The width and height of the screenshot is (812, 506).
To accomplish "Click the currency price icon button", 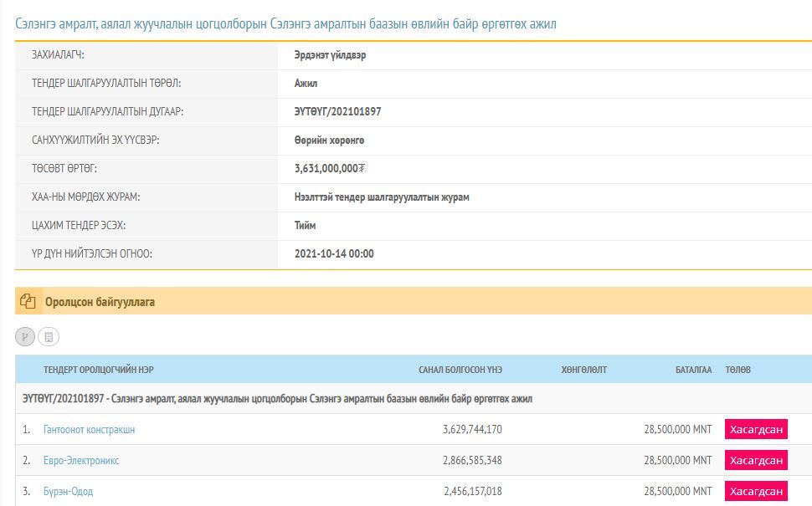I will pyautogui.click(x=26, y=337).
